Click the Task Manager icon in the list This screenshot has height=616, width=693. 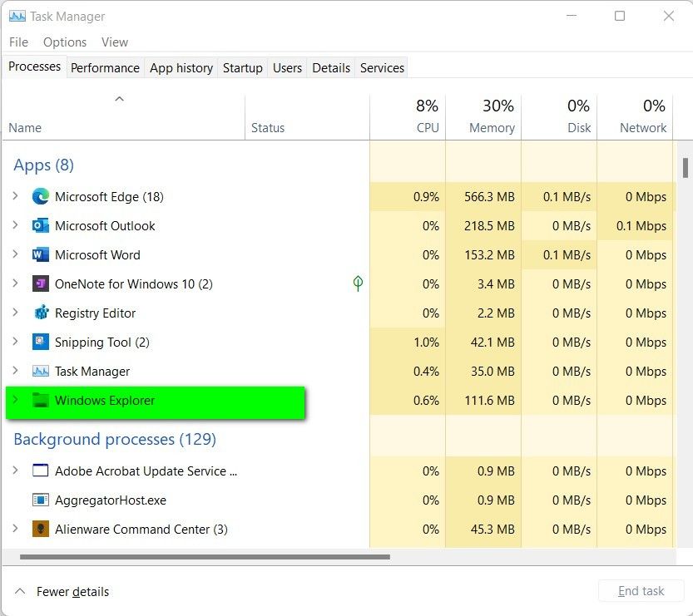click(x=42, y=372)
